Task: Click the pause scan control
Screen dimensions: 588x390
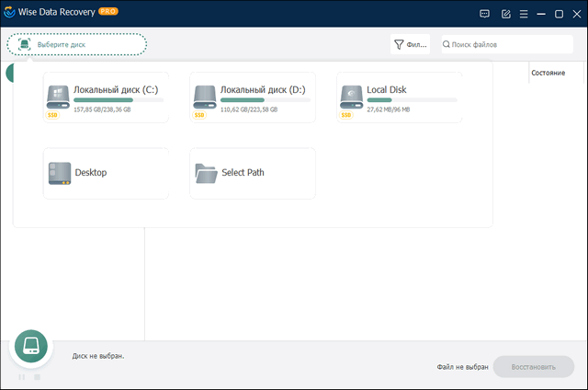Action: pyautogui.click(x=22, y=377)
